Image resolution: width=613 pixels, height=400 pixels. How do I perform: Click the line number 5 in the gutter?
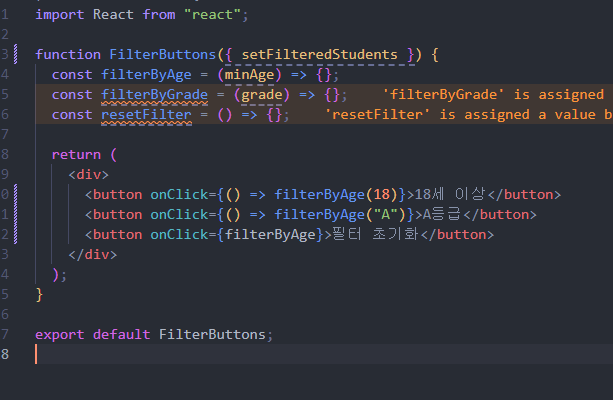click(x=5, y=95)
